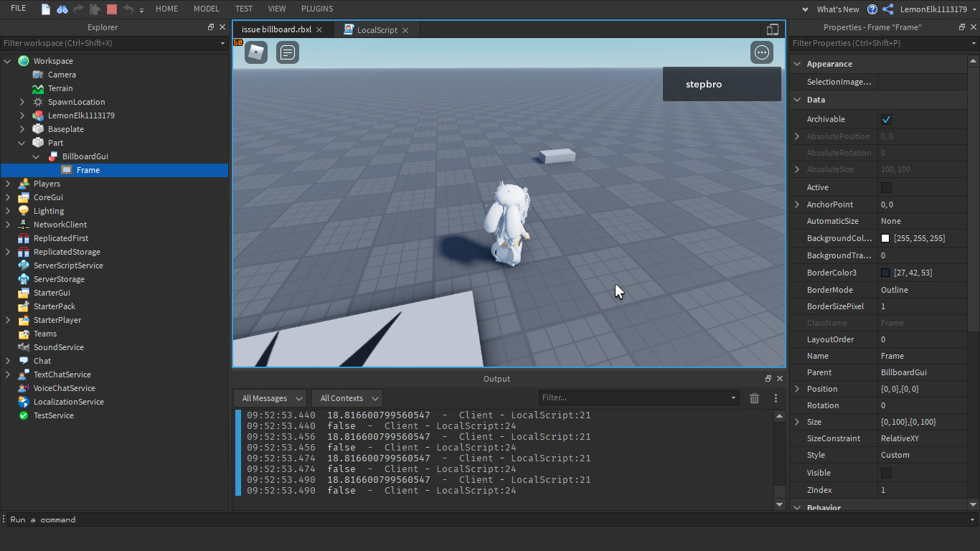The image size is (980, 551).
Task: Click the Share icon near the account name
Action: (887, 9)
